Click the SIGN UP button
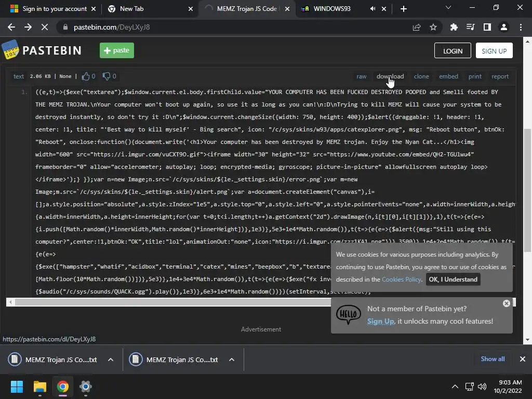Screen dimensions: 532x399 pos(494,50)
